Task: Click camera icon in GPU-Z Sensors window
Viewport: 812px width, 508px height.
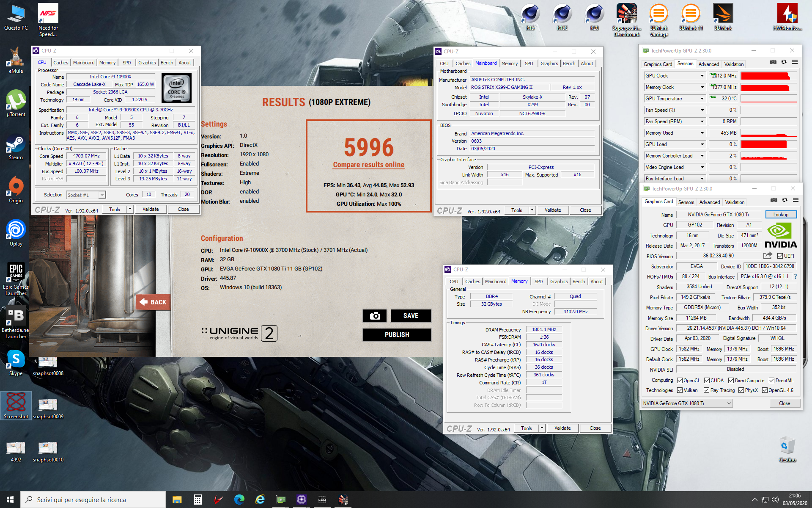Action: click(x=773, y=62)
